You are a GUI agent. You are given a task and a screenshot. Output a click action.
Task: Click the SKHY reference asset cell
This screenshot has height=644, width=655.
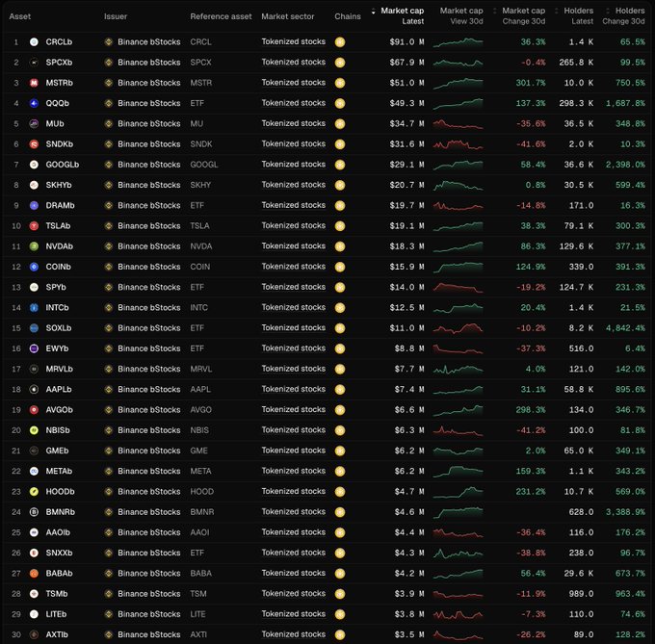(x=200, y=185)
